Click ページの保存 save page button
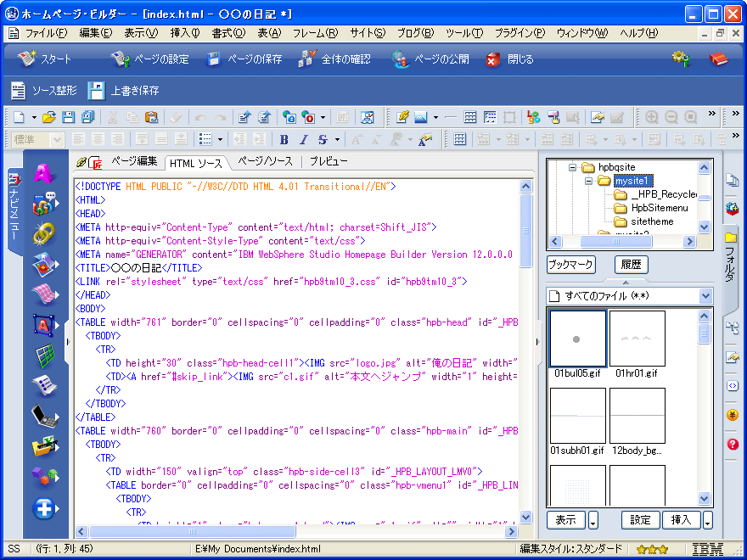Viewport: 747px width, 560px height. point(244,59)
